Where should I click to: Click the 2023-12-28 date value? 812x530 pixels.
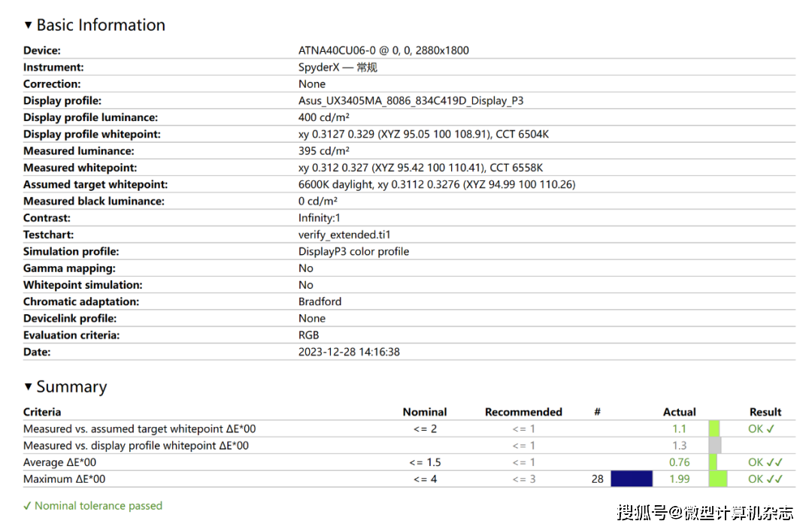pyautogui.click(x=349, y=352)
